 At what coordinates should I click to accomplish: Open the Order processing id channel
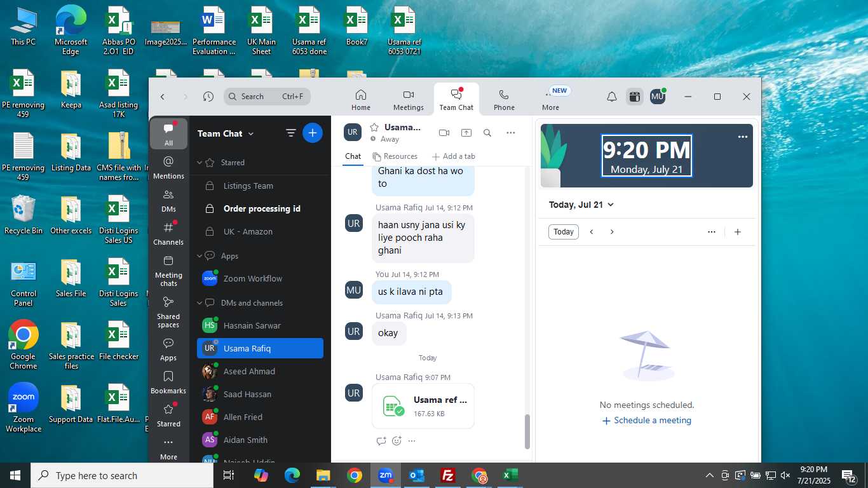pos(261,208)
